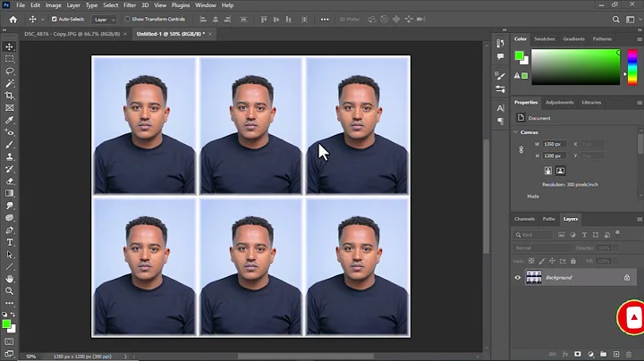Screen dimensions: 644x361
Task: Open the layer filter Kind dropdown
Action: [532, 235]
